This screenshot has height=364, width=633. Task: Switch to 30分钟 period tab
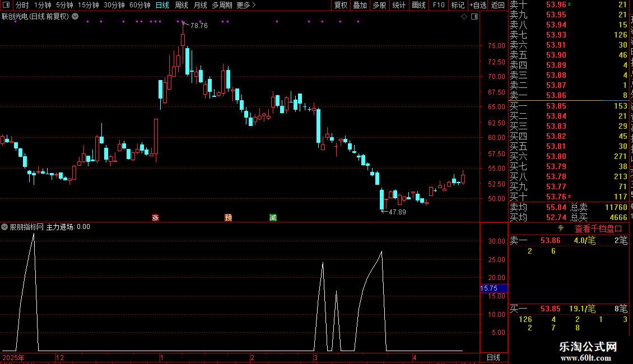[114, 5]
